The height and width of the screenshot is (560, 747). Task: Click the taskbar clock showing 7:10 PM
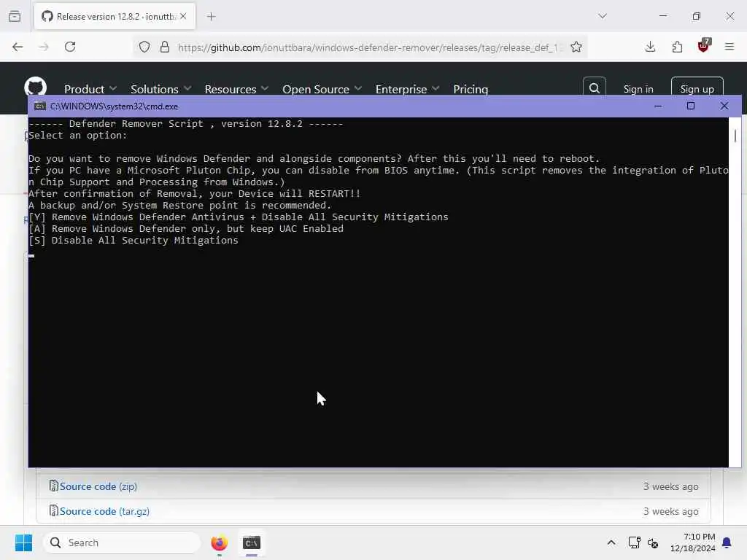pos(693,542)
